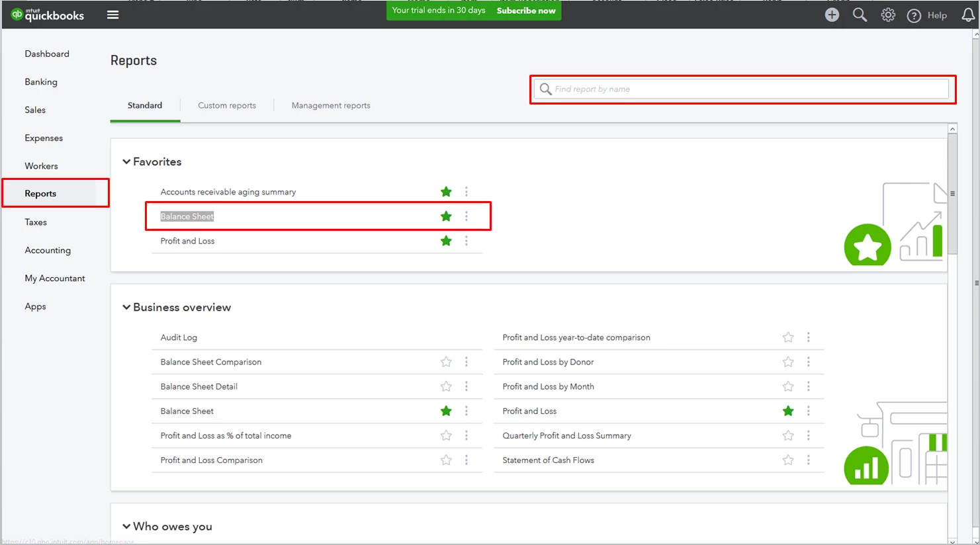This screenshot has width=980, height=545.
Task: Star the Balance Sheet Comparison report
Action: tap(446, 362)
